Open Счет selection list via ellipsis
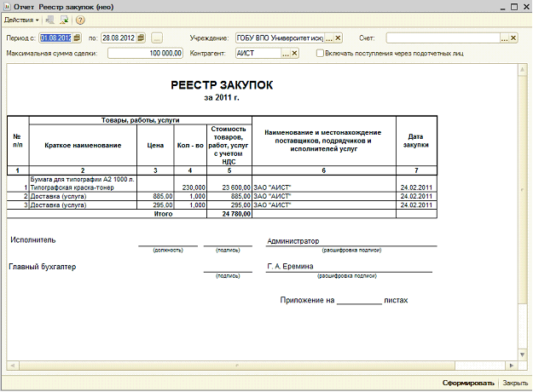 pyautogui.click(x=505, y=38)
